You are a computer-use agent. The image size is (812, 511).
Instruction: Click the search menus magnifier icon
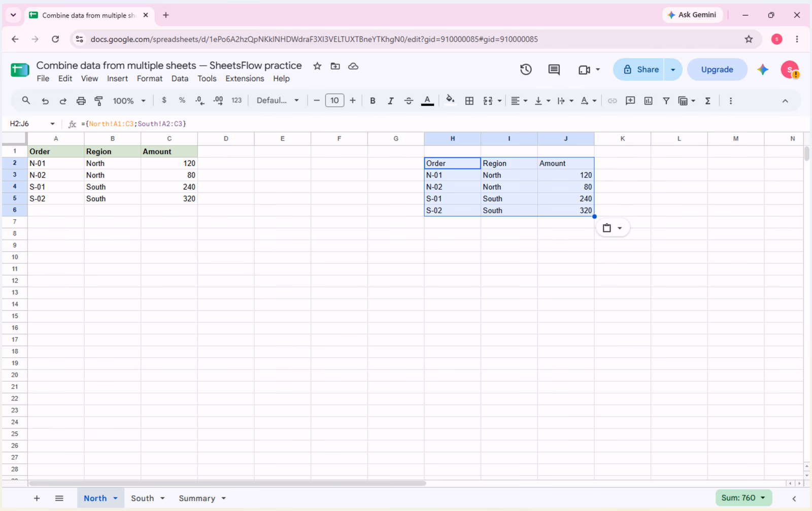coord(26,100)
